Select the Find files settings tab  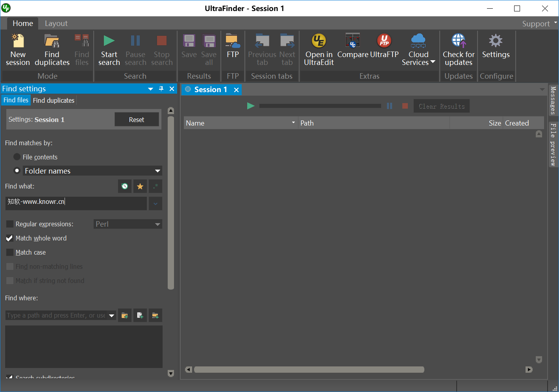[16, 100]
